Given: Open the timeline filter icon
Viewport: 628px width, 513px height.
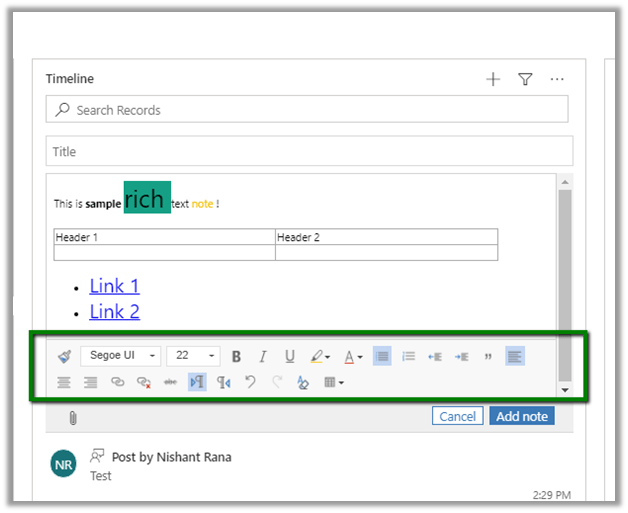Looking at the screenshot, I should (525, 80).
